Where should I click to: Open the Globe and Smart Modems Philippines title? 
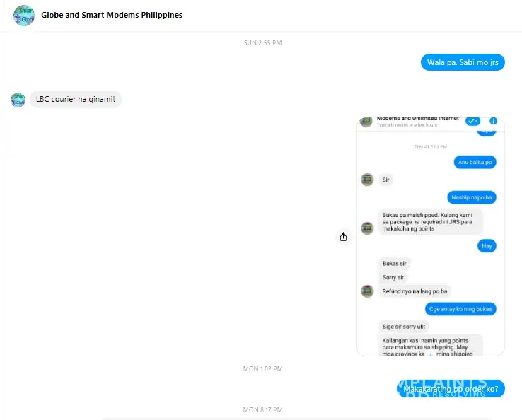112,15
